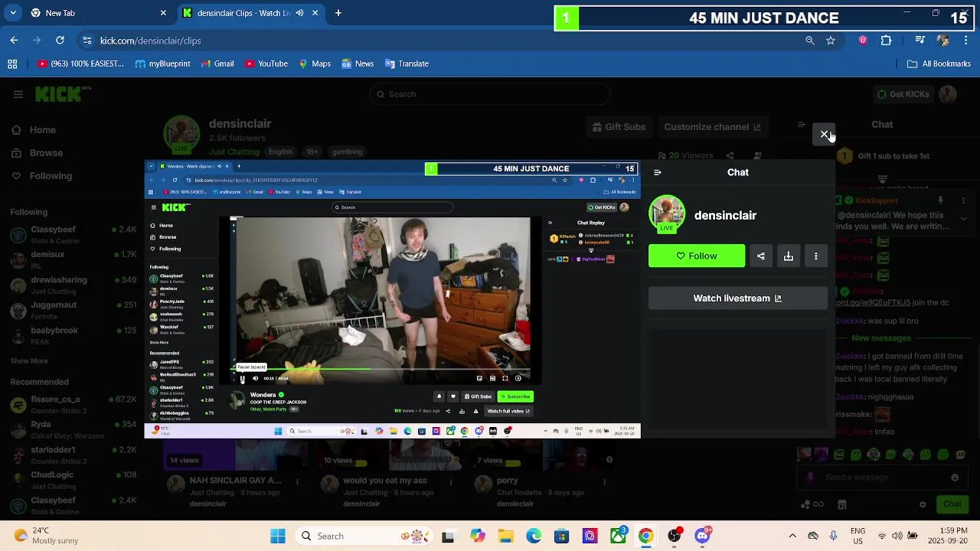Click the address bar showing kick.com/densinclair/clips
The height and width of the screenshot is (551, 980).
pos(444,41)
